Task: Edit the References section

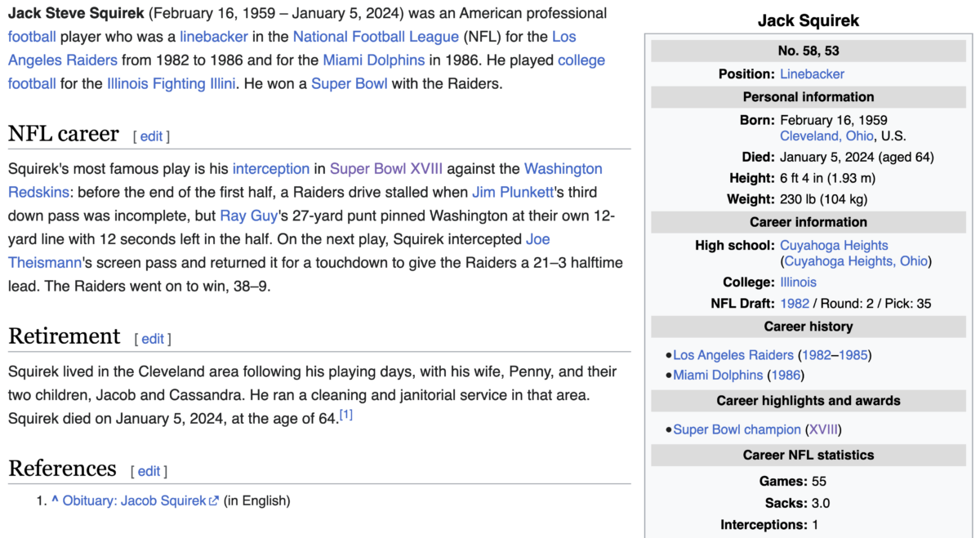Action: [149, 471]
